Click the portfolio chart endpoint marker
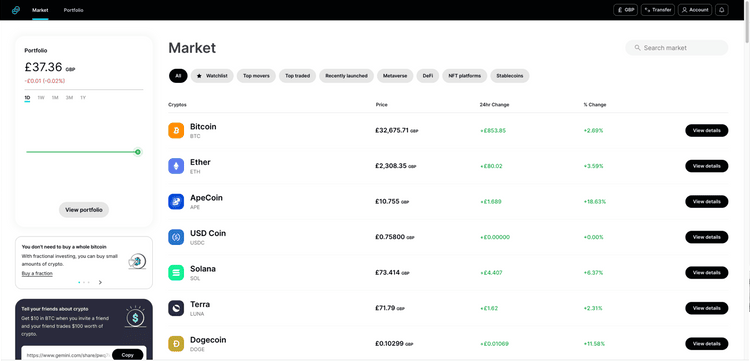The width and height of the screenshot is (750, 361). click(x=138, y=152)
